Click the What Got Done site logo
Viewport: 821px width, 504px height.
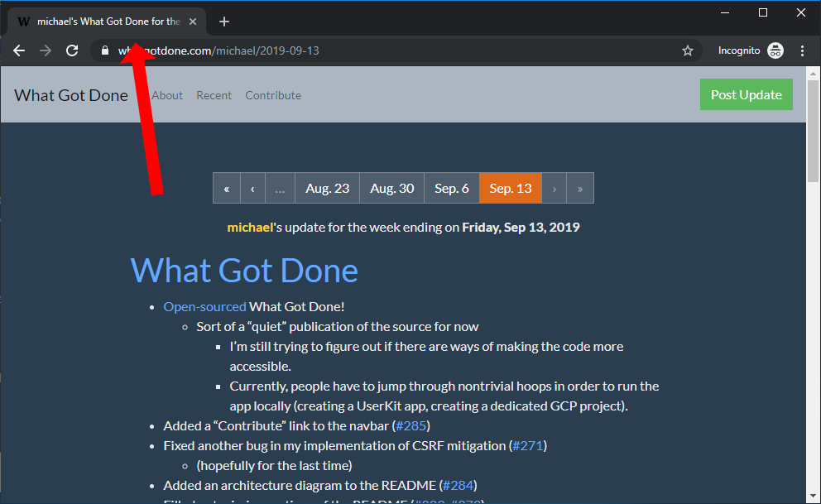pos(70,95)
